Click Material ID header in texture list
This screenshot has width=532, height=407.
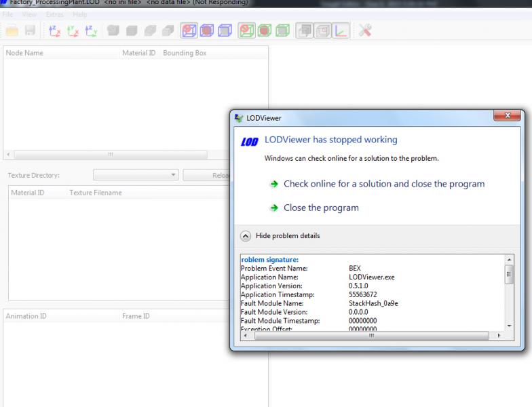pos(27,193)
